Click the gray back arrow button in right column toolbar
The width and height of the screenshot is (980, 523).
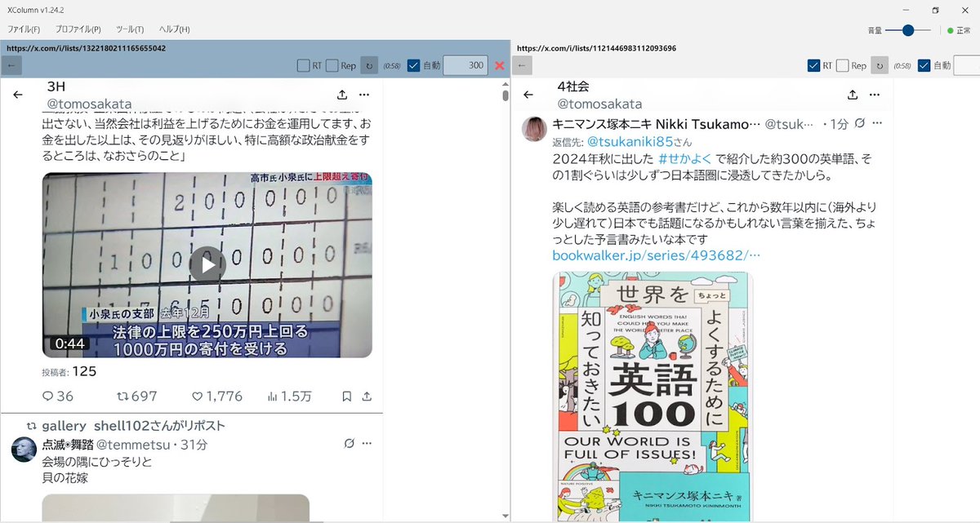click(523, 65)
